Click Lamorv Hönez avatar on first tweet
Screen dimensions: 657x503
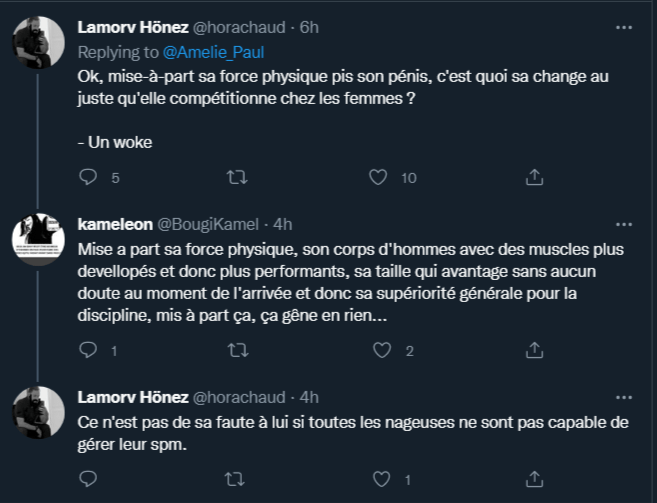point(38,45)
